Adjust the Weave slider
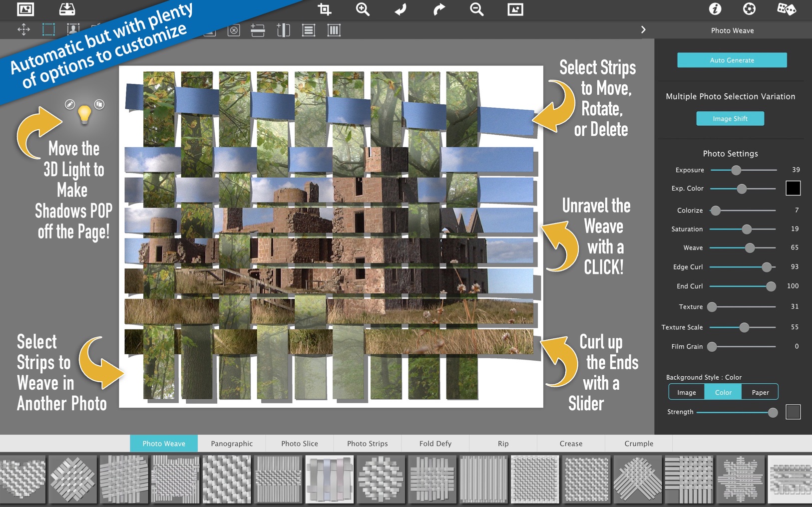 [x=750, y=248]
